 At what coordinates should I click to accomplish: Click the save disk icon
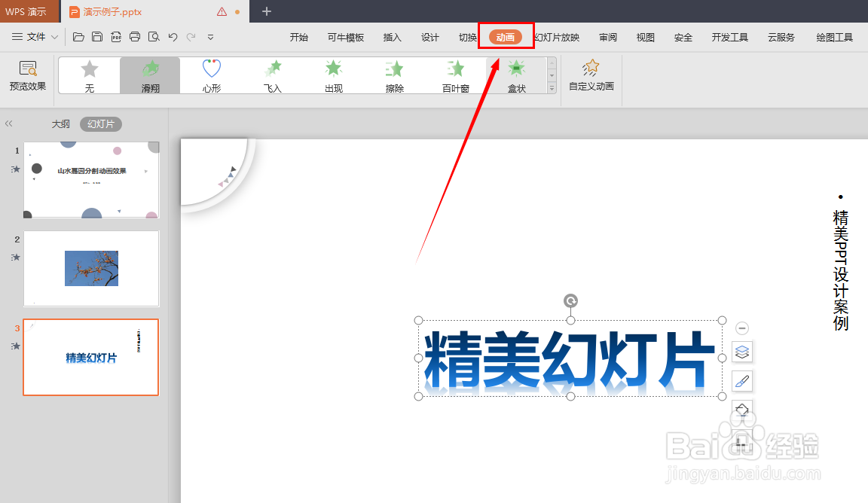(x=97, y=37)
